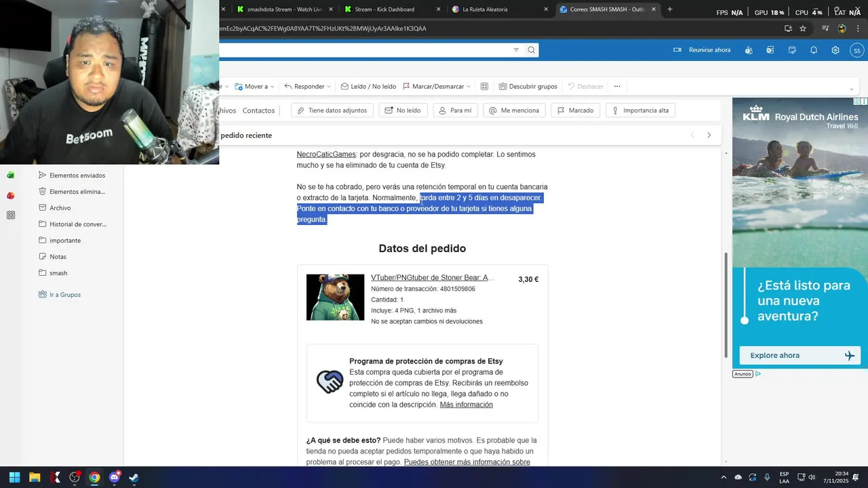Close the La Ruleta Aleatoria tab
This screenshot has height=488, width=868.
[546, 9]
